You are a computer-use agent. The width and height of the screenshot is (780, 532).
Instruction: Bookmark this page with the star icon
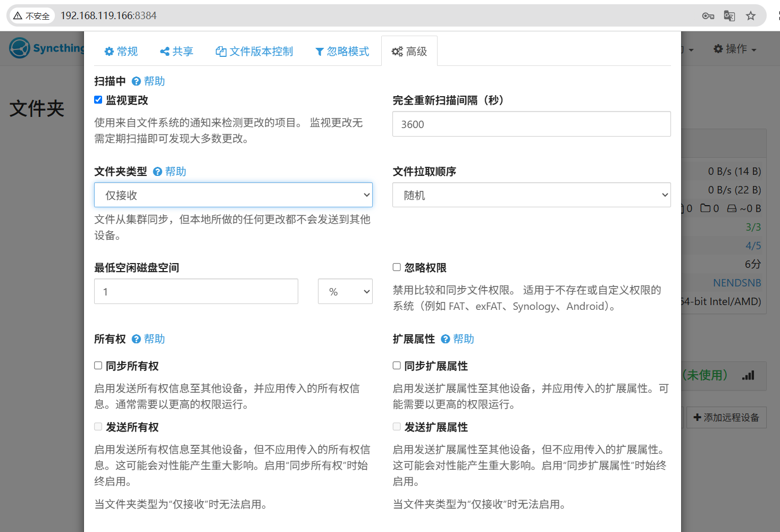751,16
